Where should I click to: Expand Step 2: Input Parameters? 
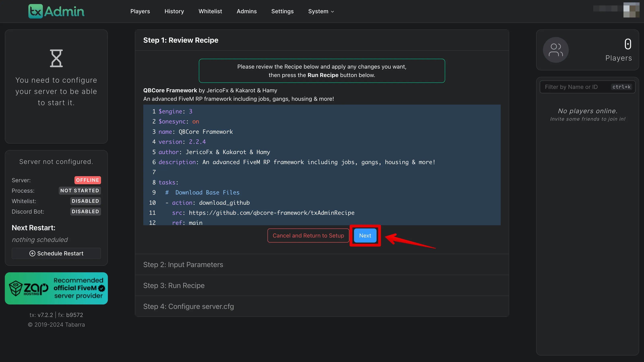[x=322, y=265]
